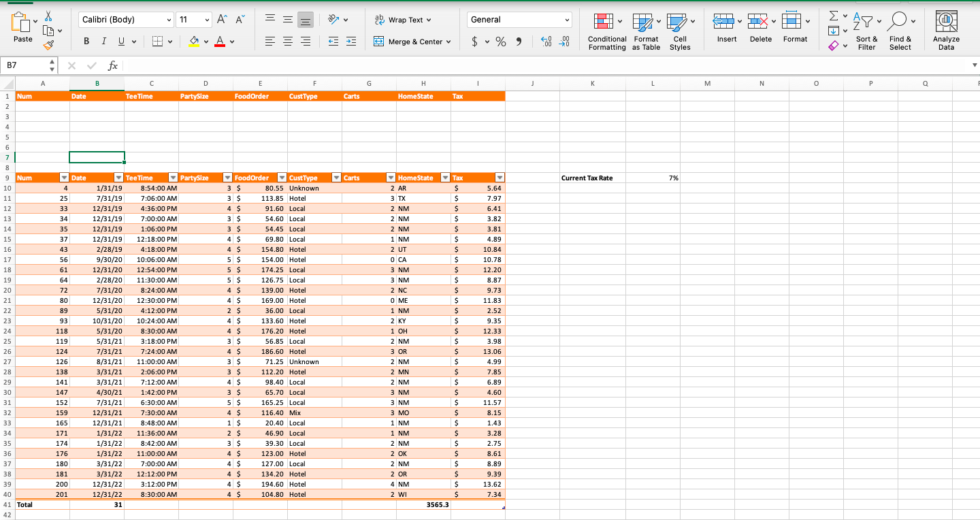
Task: Open the Number Format dropdown showing General
Action: click(519, 19)
